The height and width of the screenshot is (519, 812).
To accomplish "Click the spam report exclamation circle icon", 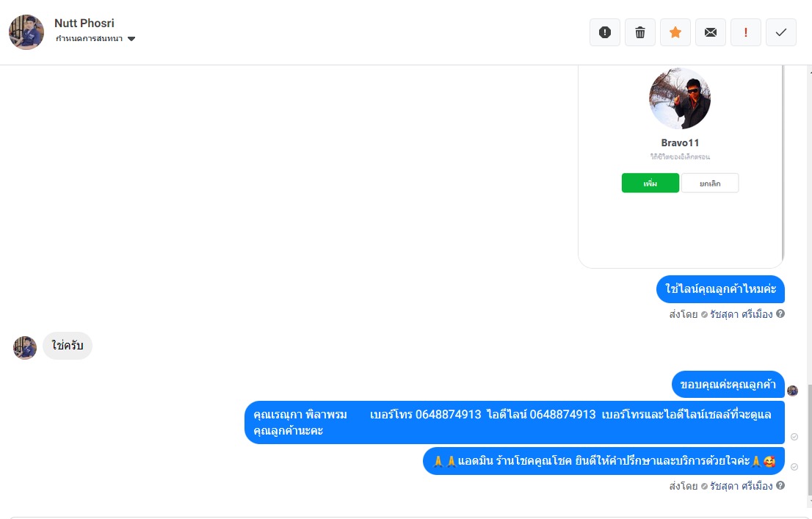I will pos(605,32).
